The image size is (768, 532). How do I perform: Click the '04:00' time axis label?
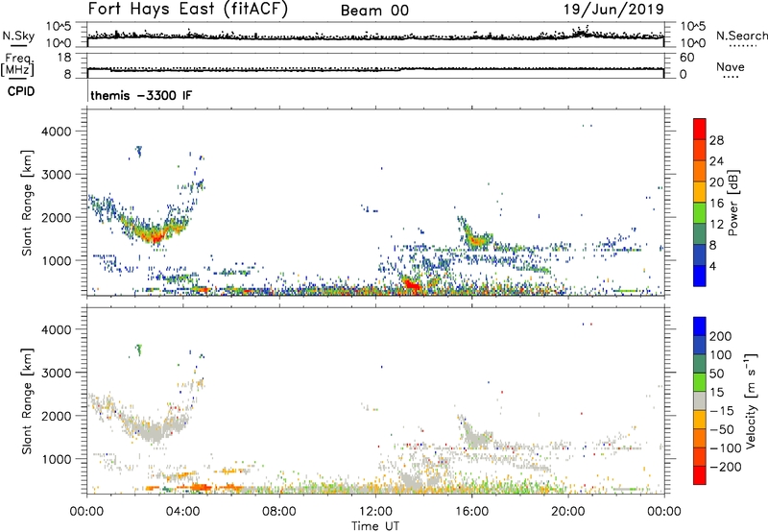182,512
